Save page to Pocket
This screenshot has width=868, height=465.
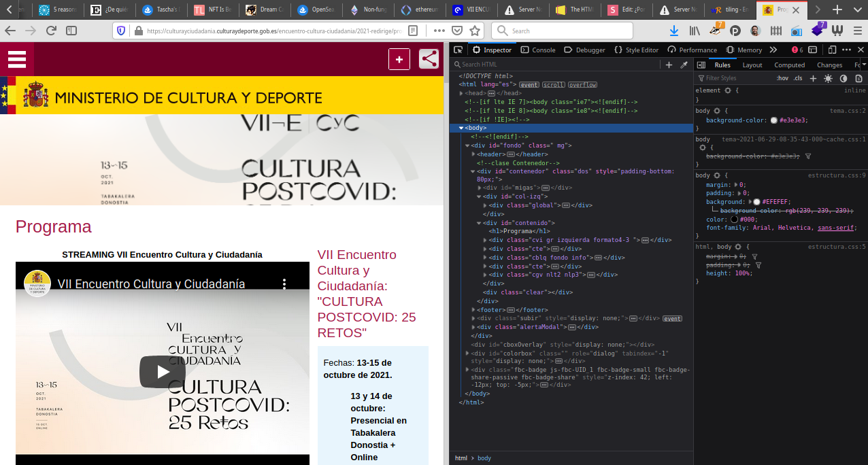pos(458,31)
